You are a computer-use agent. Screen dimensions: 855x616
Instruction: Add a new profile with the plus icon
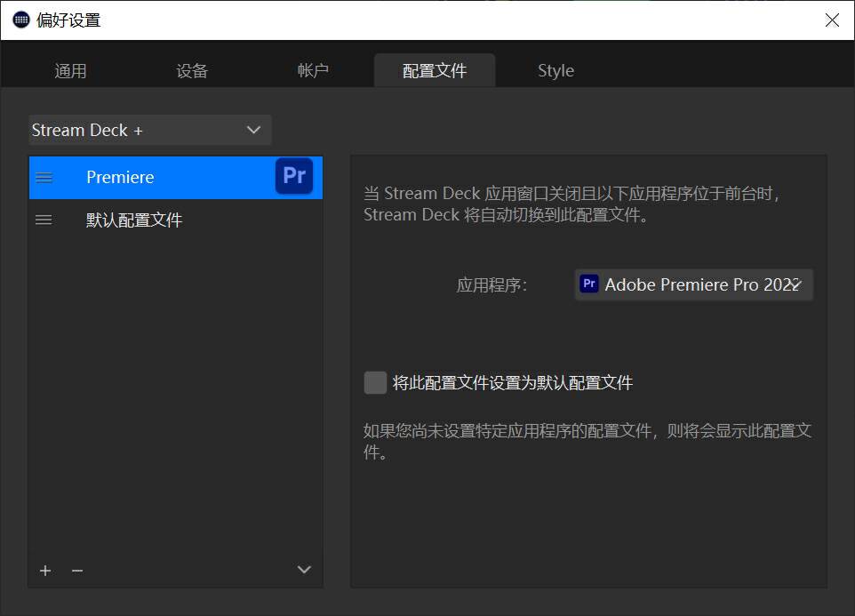click(44, 571)
